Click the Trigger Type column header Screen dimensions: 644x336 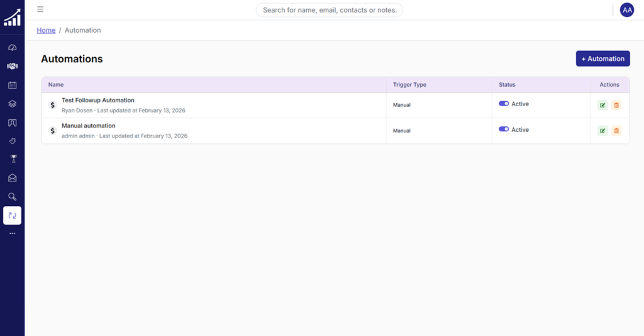tap(409, 85)
